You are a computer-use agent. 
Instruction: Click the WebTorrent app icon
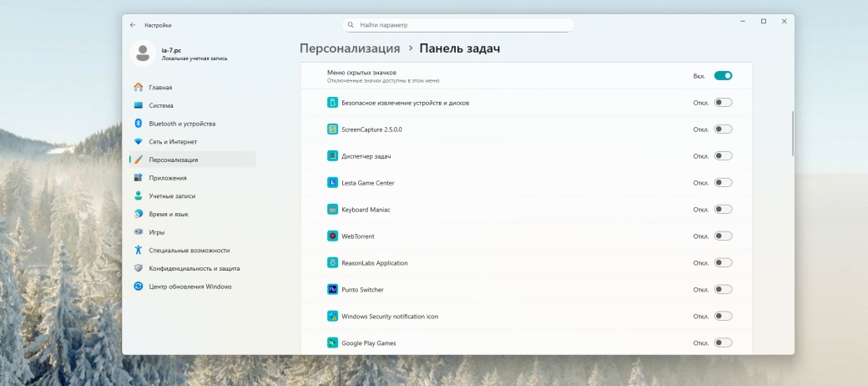point(332,236)
